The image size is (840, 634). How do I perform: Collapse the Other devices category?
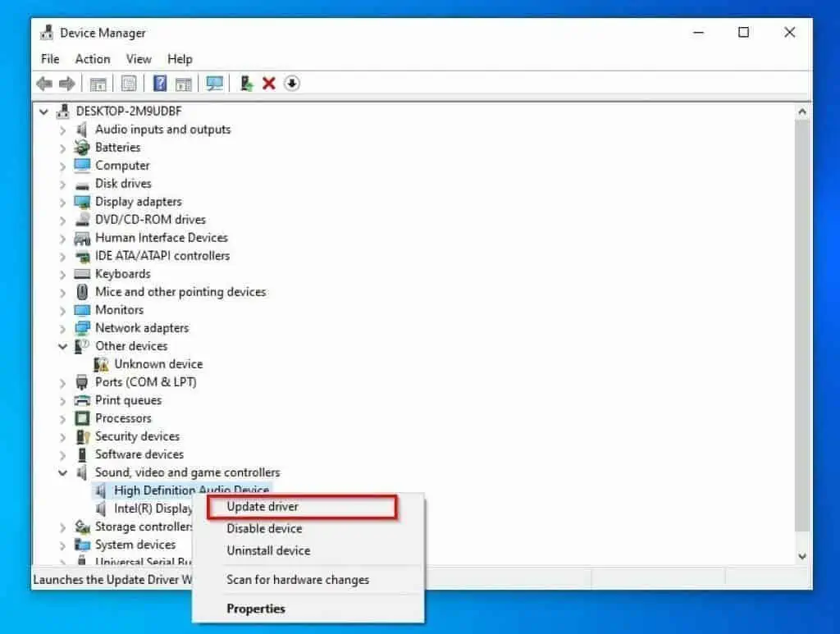(x=63, y=346)
